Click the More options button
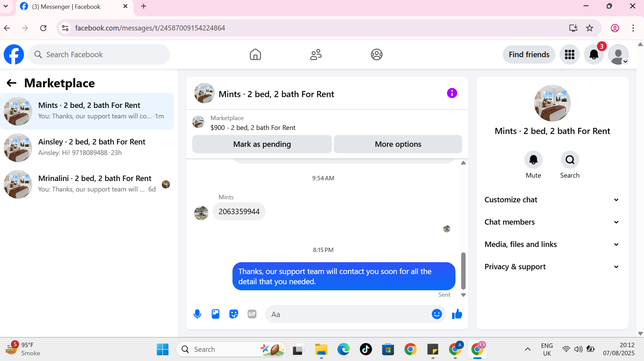Image resolution: width=644 pixels, height=361 pixels. (x=398, y=144)
